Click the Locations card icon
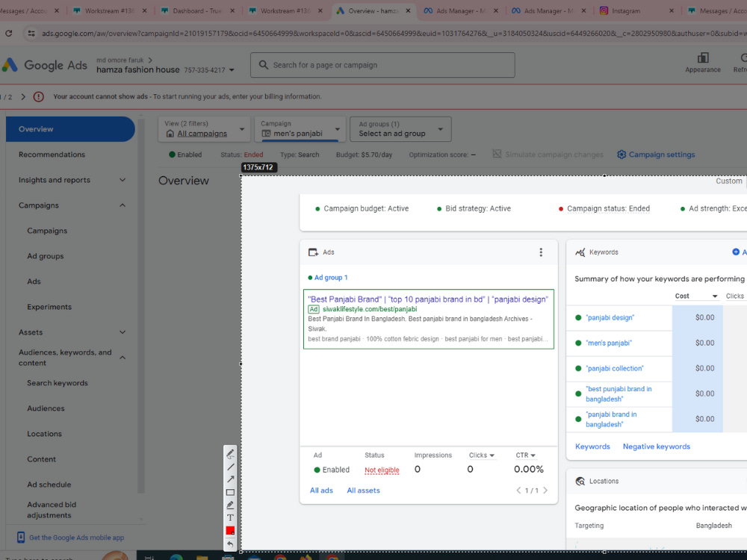 pos(580,481)
